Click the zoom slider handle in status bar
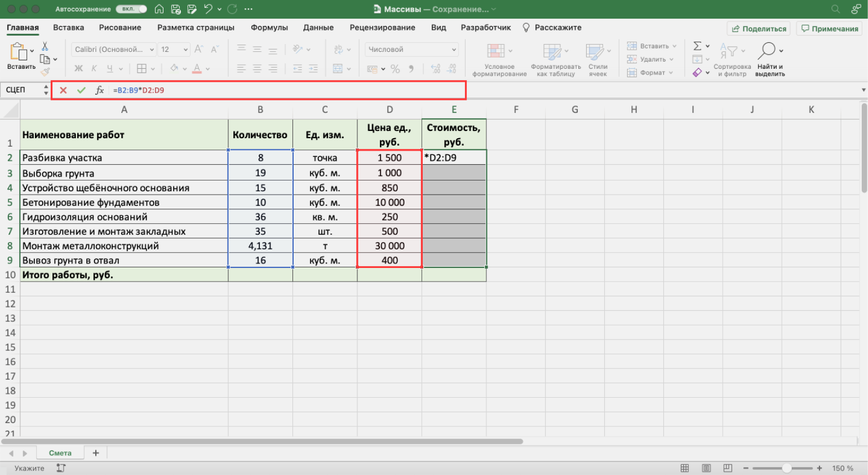 786,468
